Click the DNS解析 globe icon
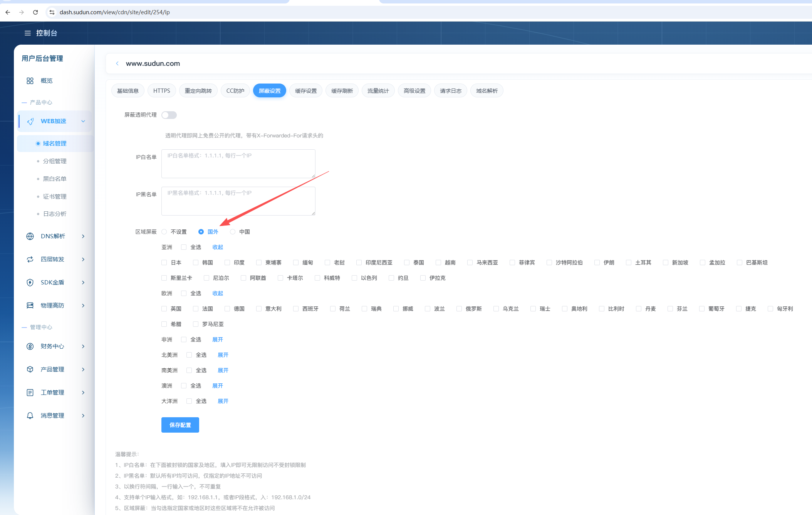 click(x=30, y=236)
